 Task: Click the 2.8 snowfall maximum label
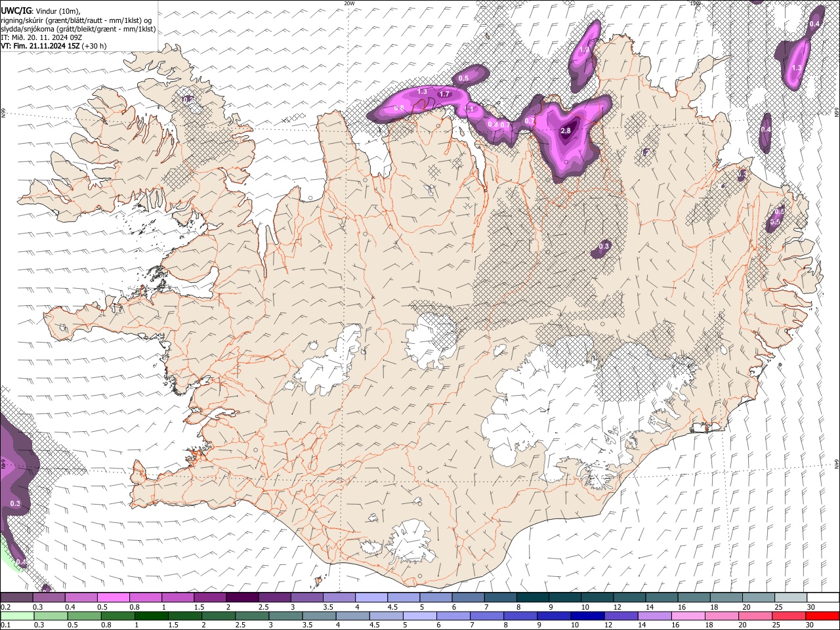point(566,131)
